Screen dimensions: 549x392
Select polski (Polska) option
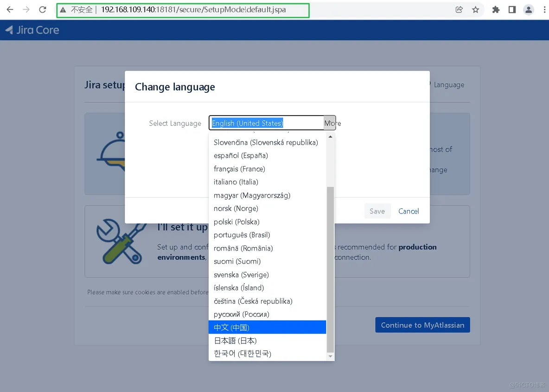[267, 222]
